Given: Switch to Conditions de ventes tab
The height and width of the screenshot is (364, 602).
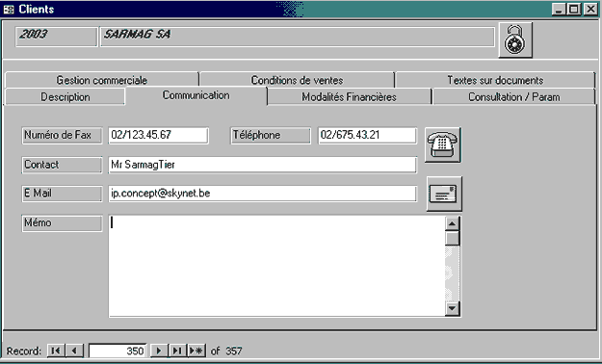Looking at the screenshot, I should click(x=298, y=80).
